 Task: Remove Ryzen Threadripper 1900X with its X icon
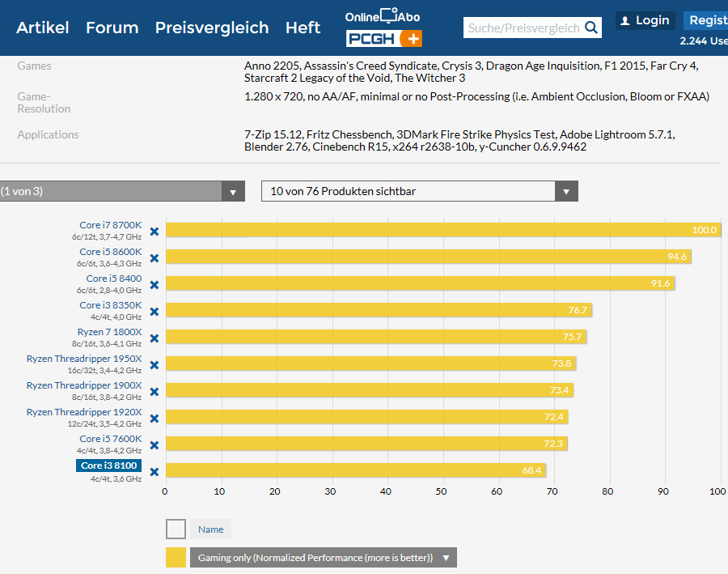pos(154,392)
